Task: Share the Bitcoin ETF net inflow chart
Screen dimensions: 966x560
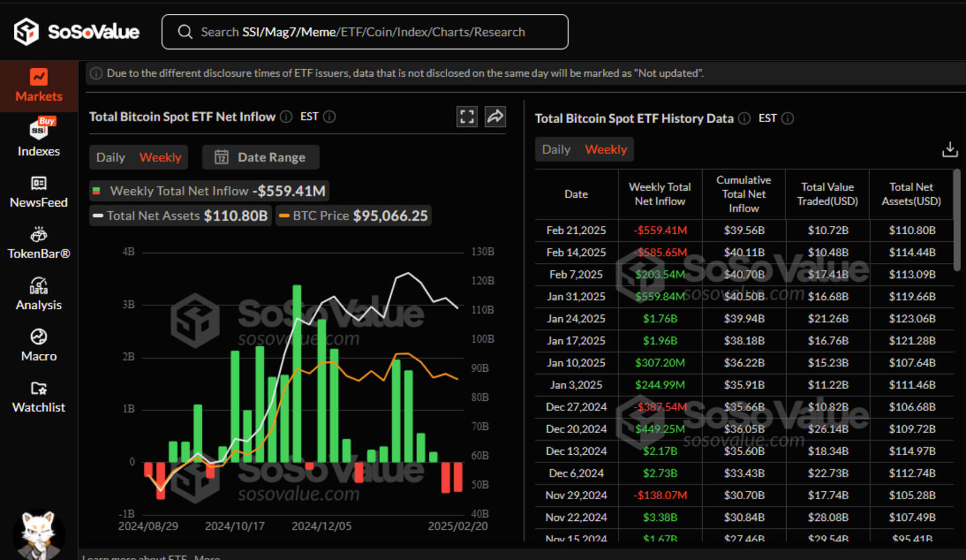Action: click(495, 117)
